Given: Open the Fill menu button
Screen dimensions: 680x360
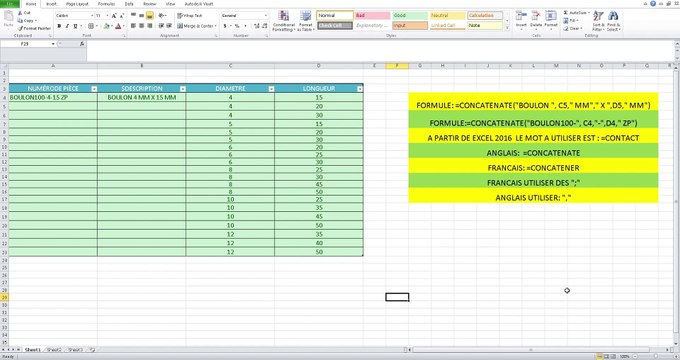Looking at the screenshot, I should pyautogui.click(x=572, y=20).
